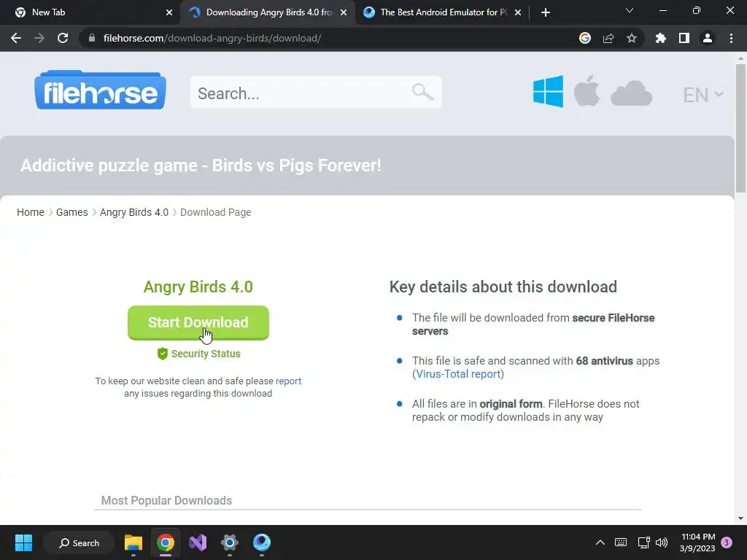Close the New Tab tab
This screenshot has width=747, height=560.
pos(169,13)
